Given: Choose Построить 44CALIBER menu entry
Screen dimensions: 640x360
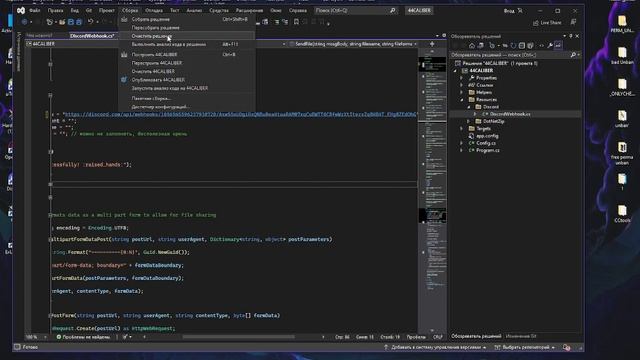Looking at the screenshot, I should pos(187,54).
